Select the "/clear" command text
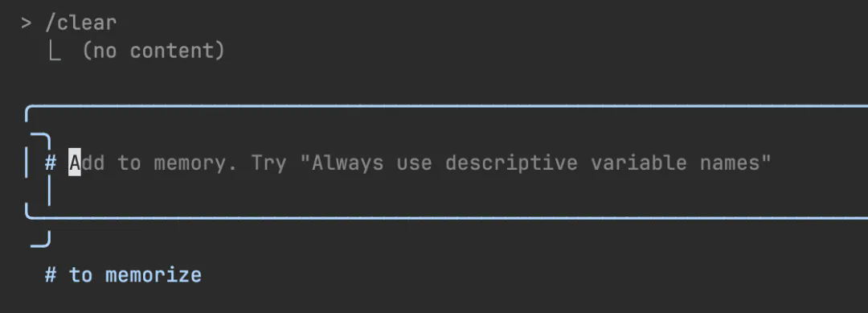 click(x=81, y=23)
